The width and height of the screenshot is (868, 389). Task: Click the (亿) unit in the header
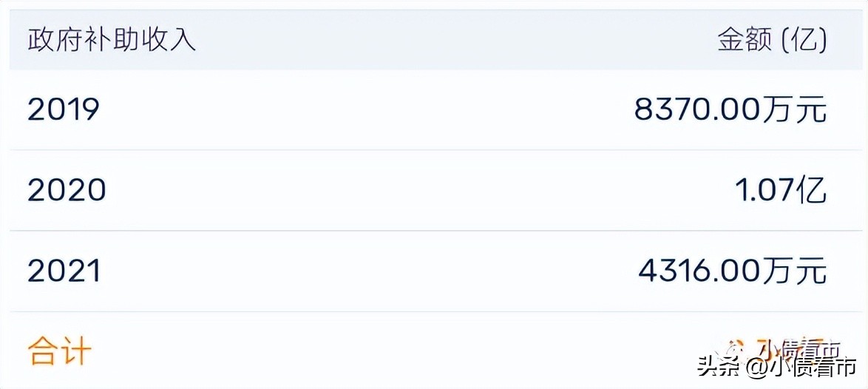804,39
